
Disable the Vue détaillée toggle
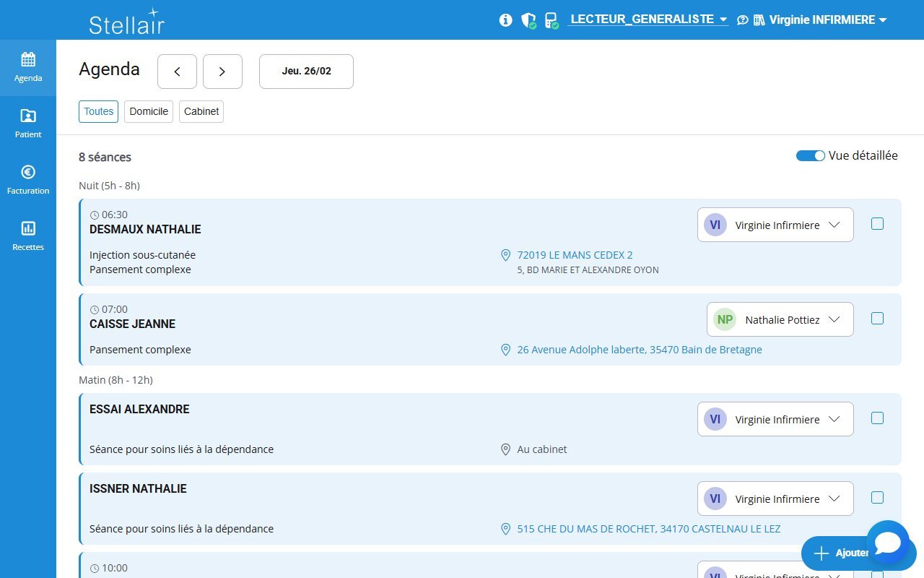click(810, 155)
